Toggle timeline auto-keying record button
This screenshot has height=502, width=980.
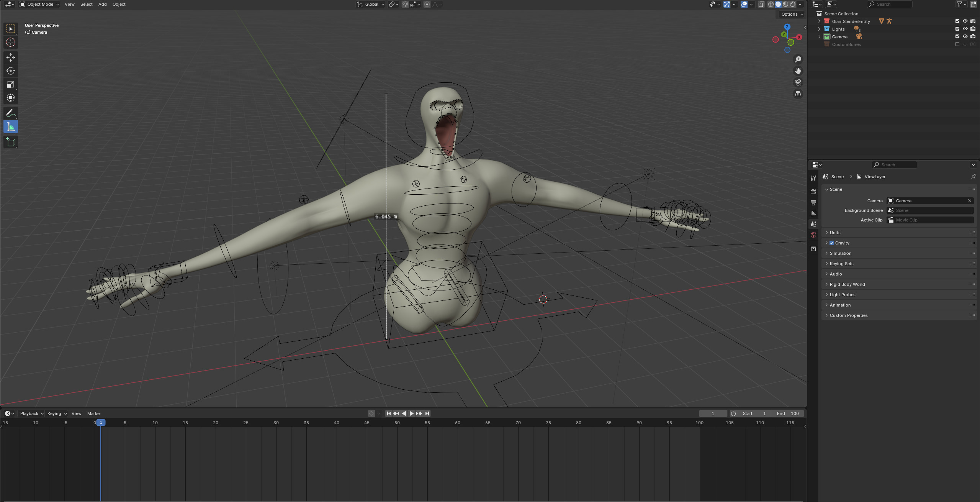[x=371, y=413]
